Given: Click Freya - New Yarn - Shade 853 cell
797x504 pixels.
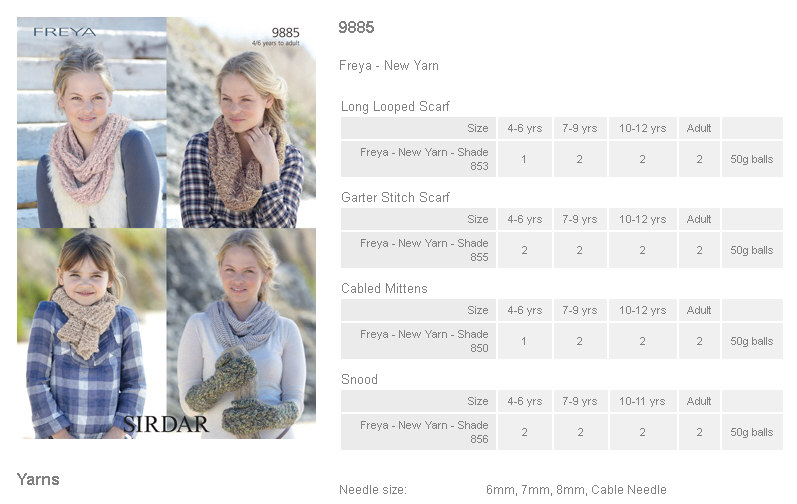Looking at the screenshot, I should [418, 159].
